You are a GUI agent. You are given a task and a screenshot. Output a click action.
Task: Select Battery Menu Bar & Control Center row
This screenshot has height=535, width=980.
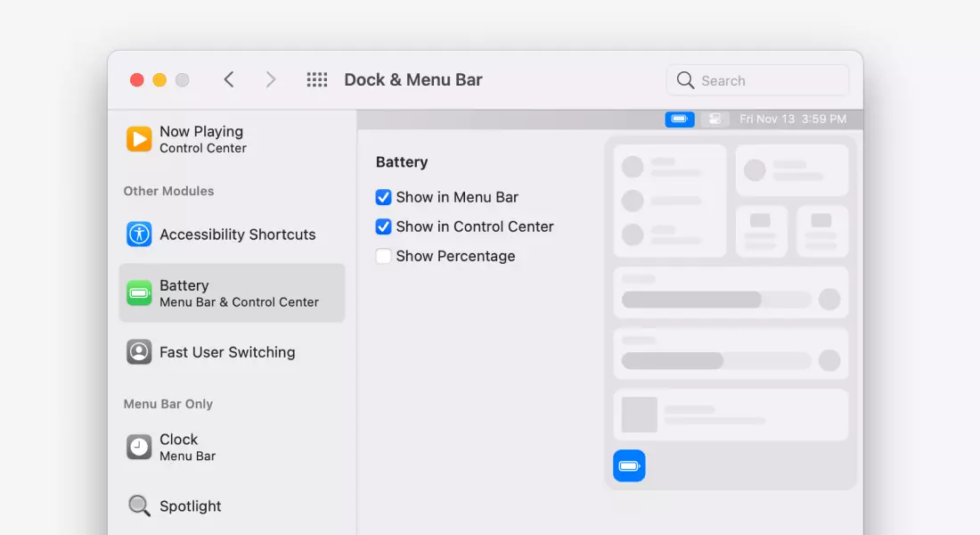[232, 292]
